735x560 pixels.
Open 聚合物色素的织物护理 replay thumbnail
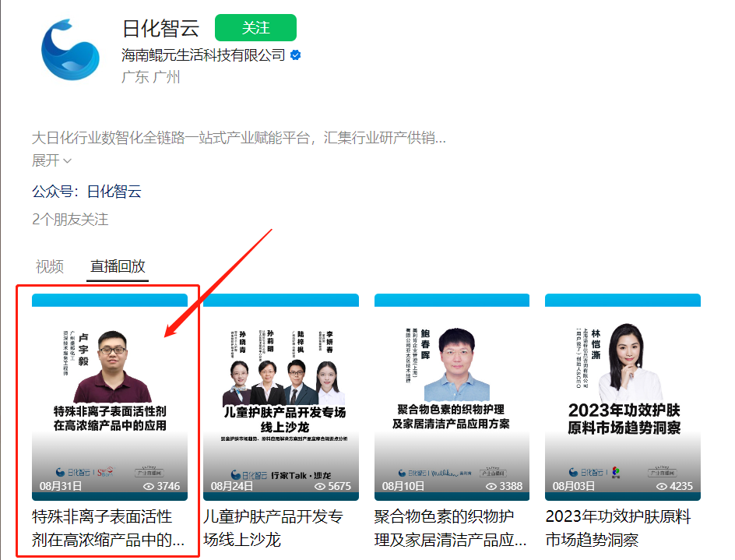point(452,397)
